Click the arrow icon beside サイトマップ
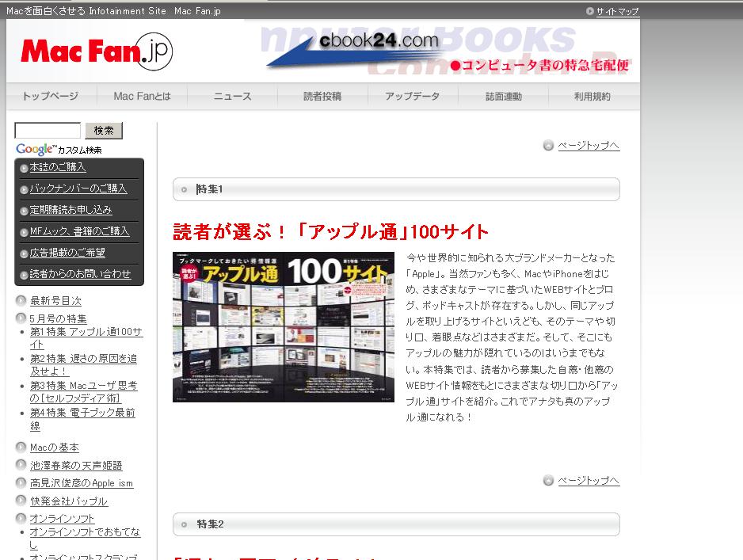The width and height of the screenshot is (743, 560). click(x=590, y=11)
